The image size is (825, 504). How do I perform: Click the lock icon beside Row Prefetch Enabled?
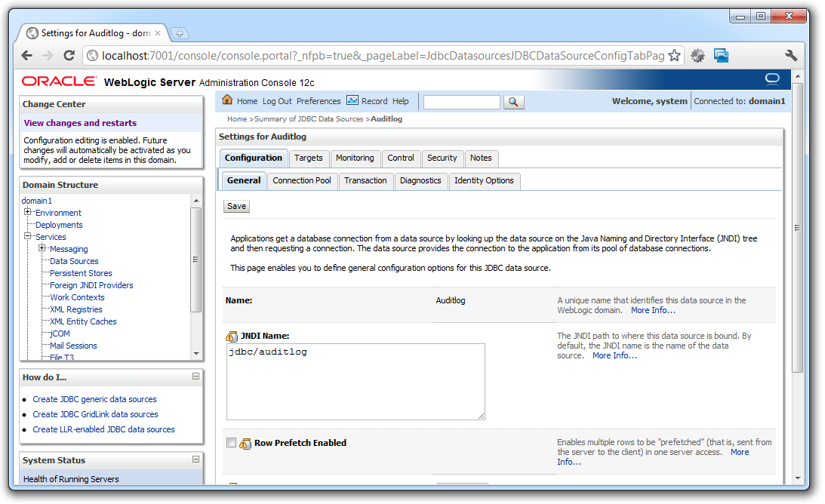coord(245,443)
